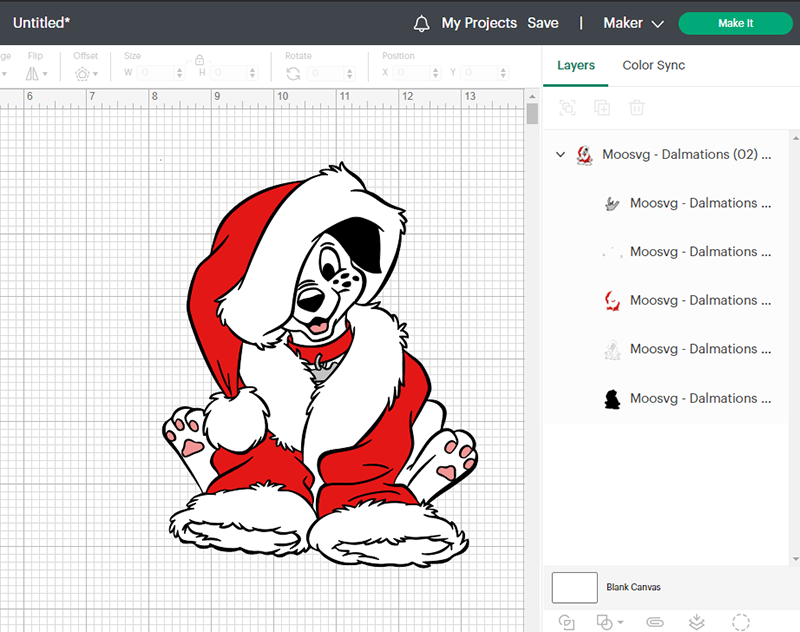Viewport: 800px width, 632px height.
Task: Click the Duplicate icon in Layers panel
Action: coord(602,108)
